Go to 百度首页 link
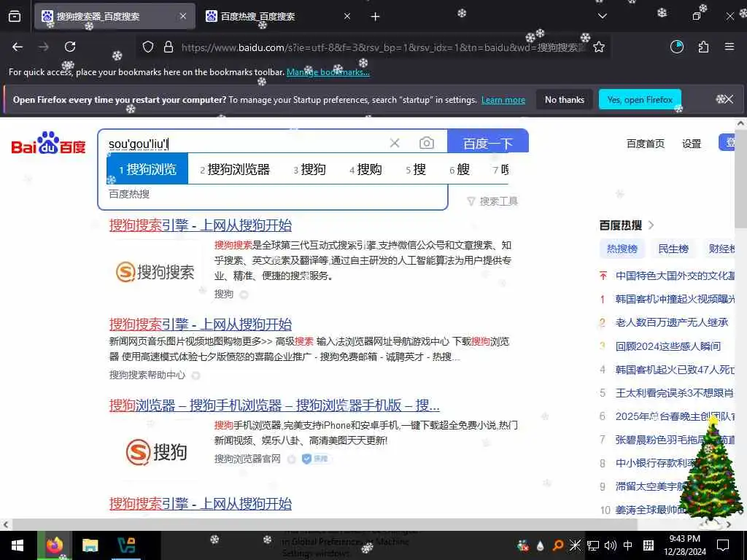 [645, 144]
